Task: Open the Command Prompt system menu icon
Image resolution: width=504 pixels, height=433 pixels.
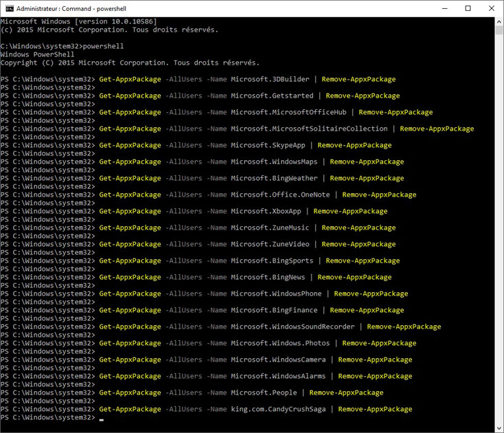Action: pyautogui.click(x=10, y=9)
